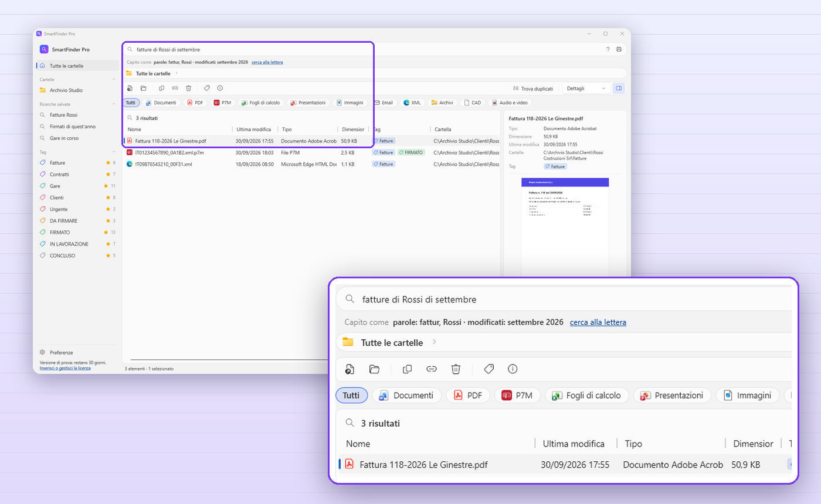The image size is (821, 504).
Task: Click the Trova duplicati button
Action: 533,88
